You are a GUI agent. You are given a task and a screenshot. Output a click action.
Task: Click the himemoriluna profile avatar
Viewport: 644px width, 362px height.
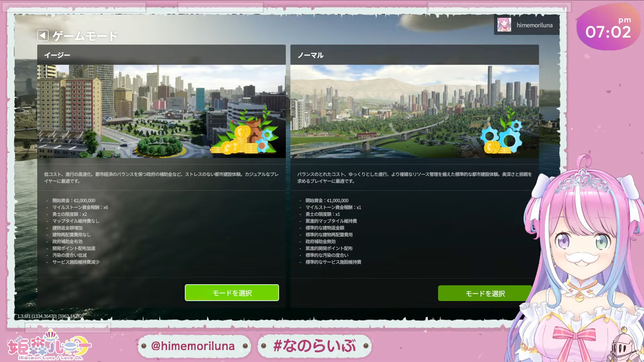[504, 25]
